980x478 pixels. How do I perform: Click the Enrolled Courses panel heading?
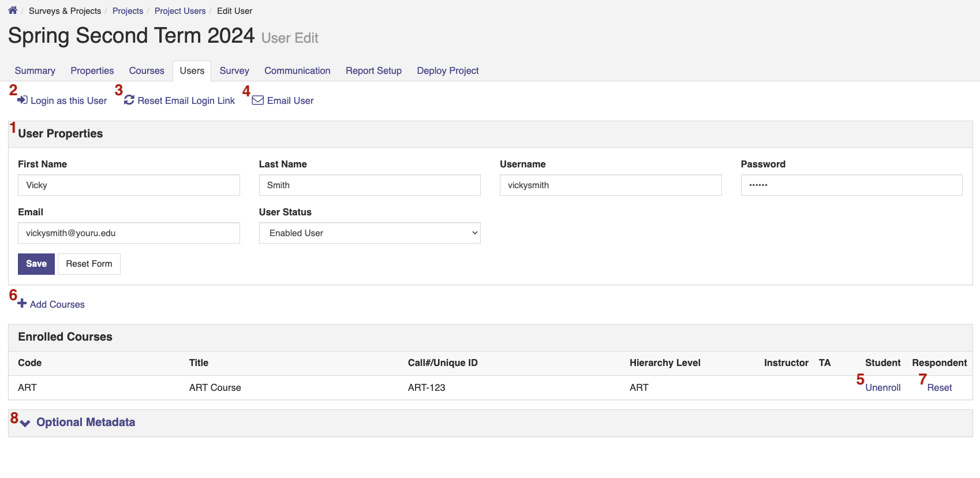(x=65, y=337)
